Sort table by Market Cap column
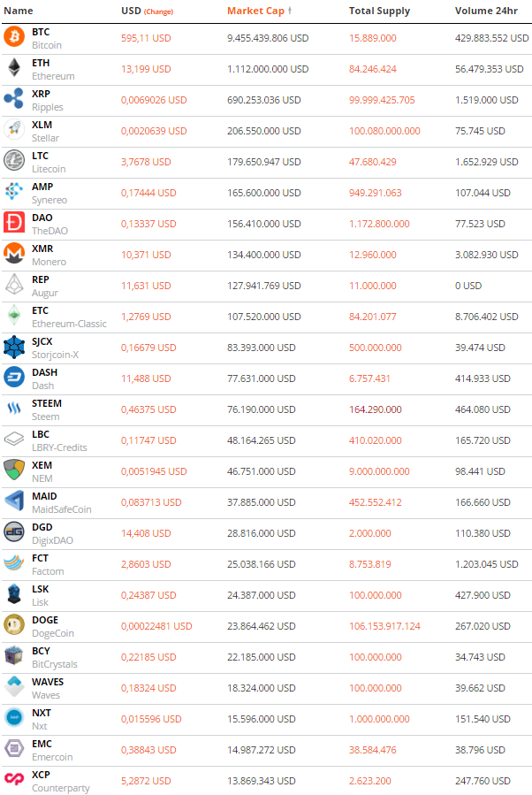The width and height of the screenshot is (532, 795). click(255, 11)
